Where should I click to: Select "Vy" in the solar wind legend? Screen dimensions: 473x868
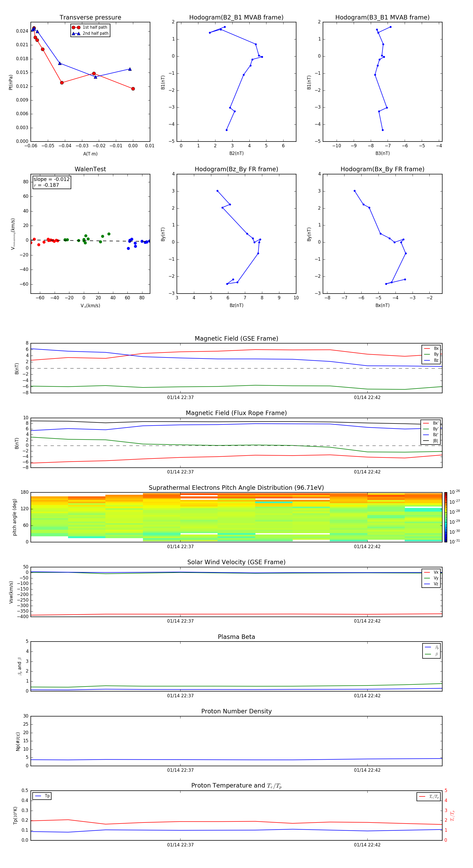431,578
